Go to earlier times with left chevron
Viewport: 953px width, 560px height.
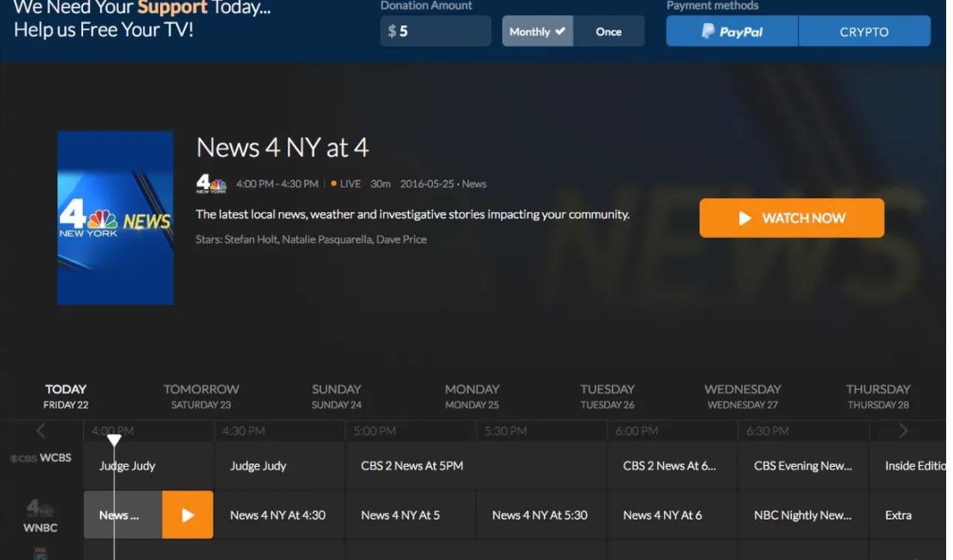click(41, 431)
